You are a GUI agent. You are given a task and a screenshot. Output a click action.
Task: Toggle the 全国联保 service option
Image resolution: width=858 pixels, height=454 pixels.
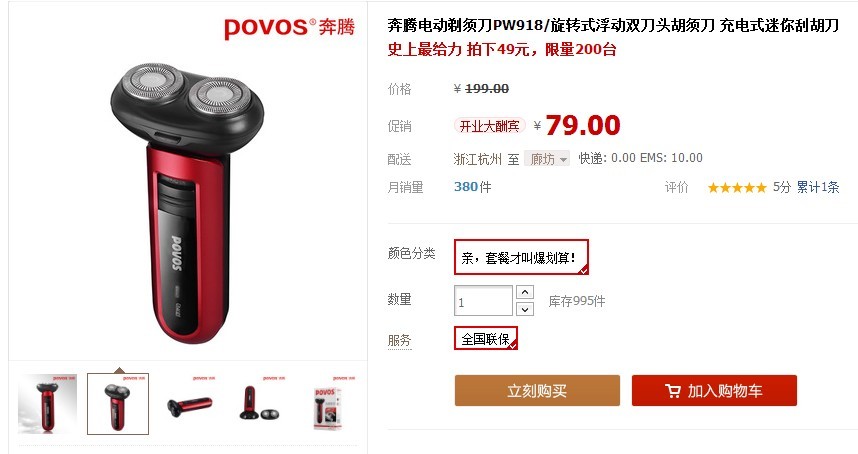485,339
